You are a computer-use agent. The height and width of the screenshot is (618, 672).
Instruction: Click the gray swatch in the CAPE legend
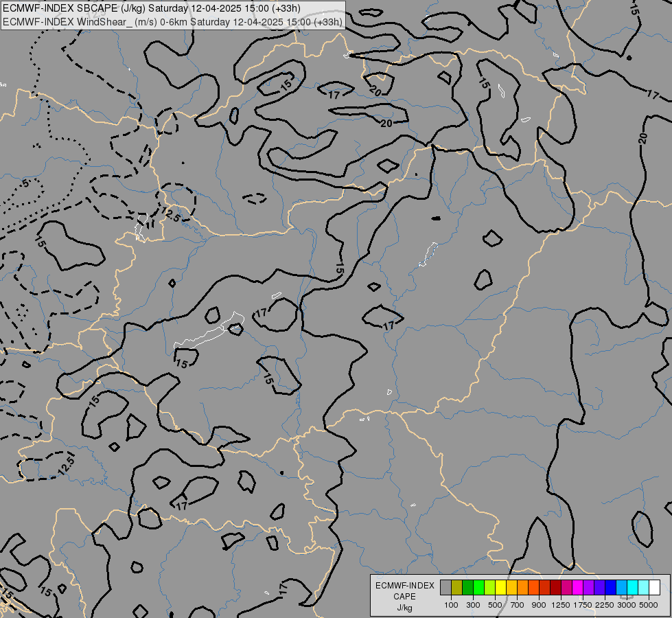pyautogui.click(x=445, y=587)
